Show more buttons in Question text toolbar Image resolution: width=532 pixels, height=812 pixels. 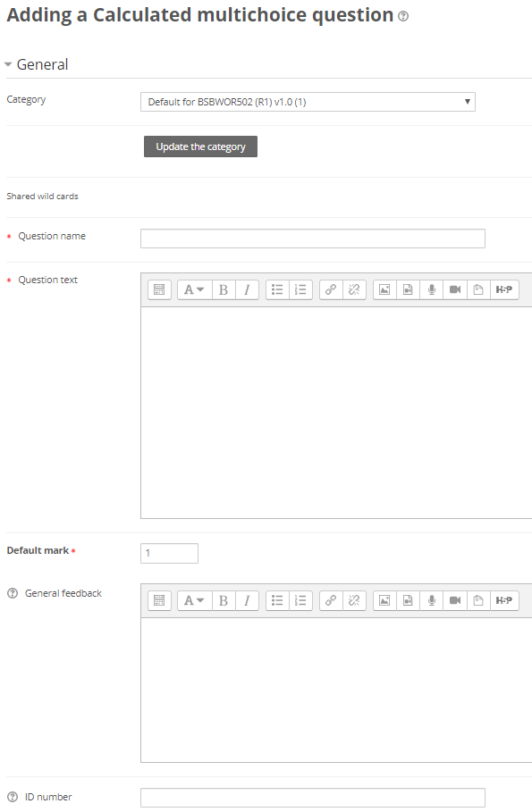[159, 289]
